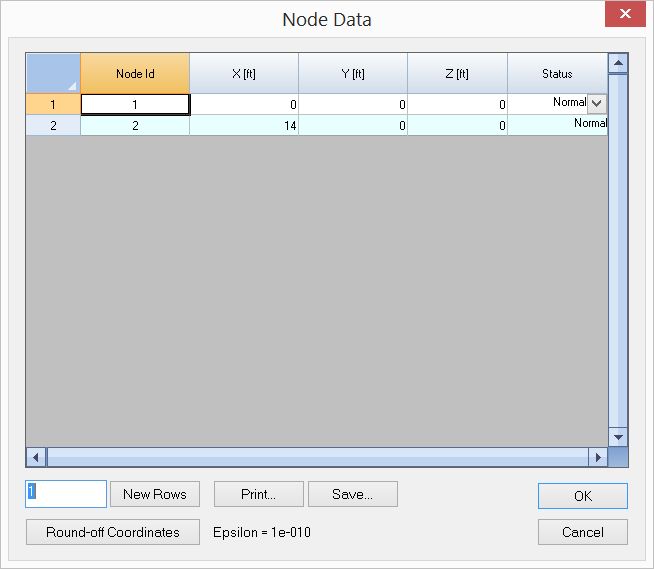Screen dimensions: 654x569
Task: Click the Z [ft] column header
Action: pyautogui.click(x=457, y=73)
